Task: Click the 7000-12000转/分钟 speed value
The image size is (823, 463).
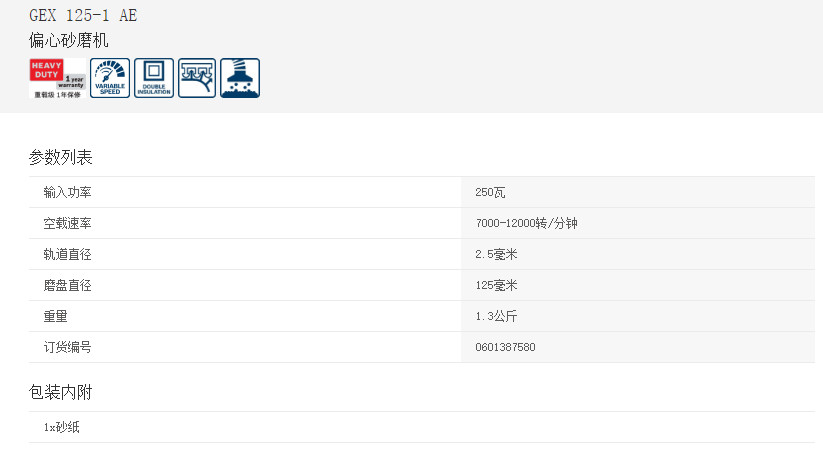Action: click(x=526, y=223)
